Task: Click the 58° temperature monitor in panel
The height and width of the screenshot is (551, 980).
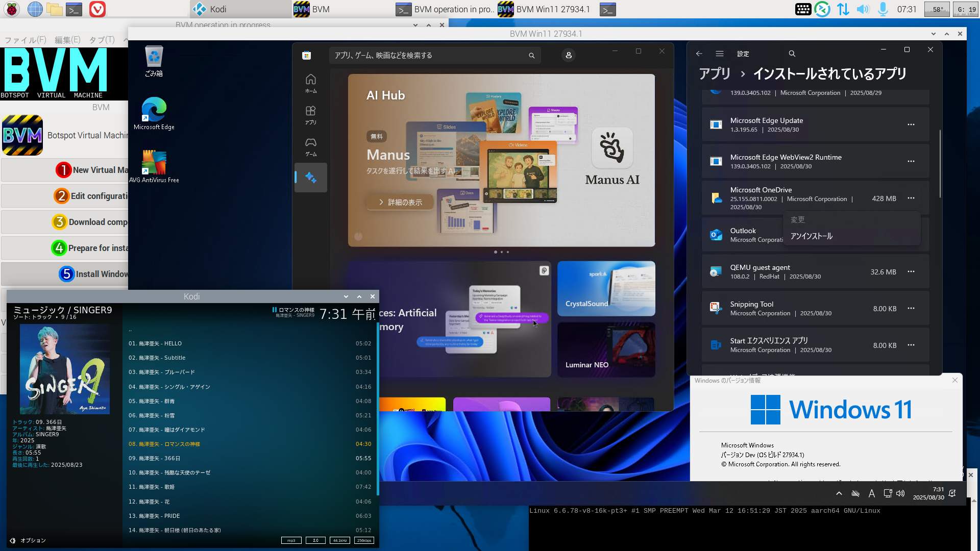Action: 937,9
